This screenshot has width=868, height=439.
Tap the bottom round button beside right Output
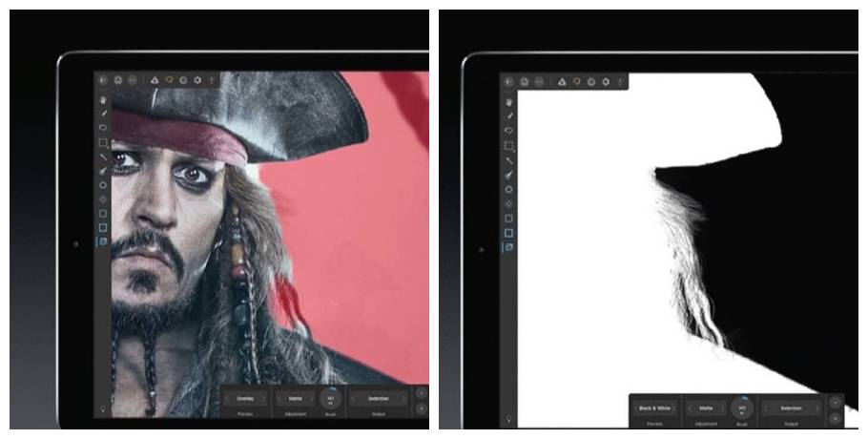(836, 419)
